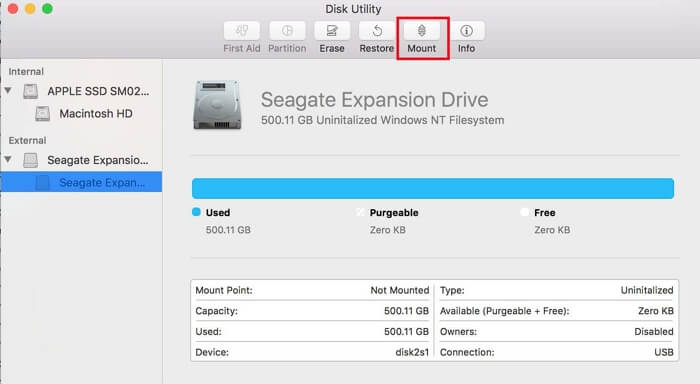Select the Erase toolbar icon
Image resolution: width=700 pixels, height=384 pixels.
coord(332,31)
